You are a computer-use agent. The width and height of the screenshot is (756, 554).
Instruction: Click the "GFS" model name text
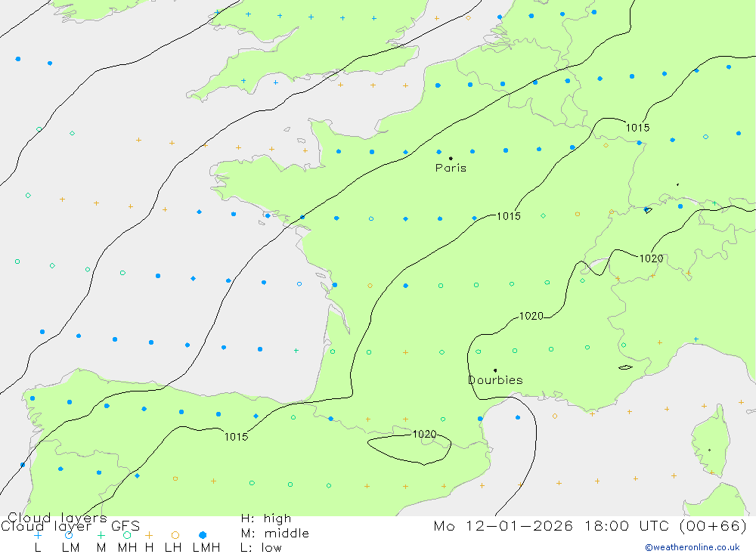pyautogui.click(x=125, y=525)
